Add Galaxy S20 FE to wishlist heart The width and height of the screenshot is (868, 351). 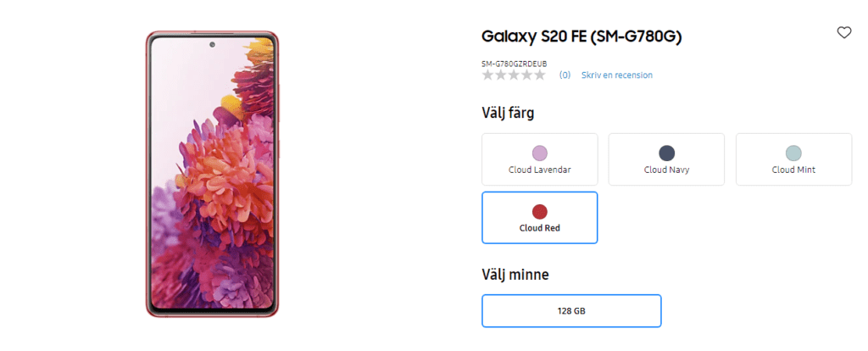pyautogui.click(x=843, y=33)
